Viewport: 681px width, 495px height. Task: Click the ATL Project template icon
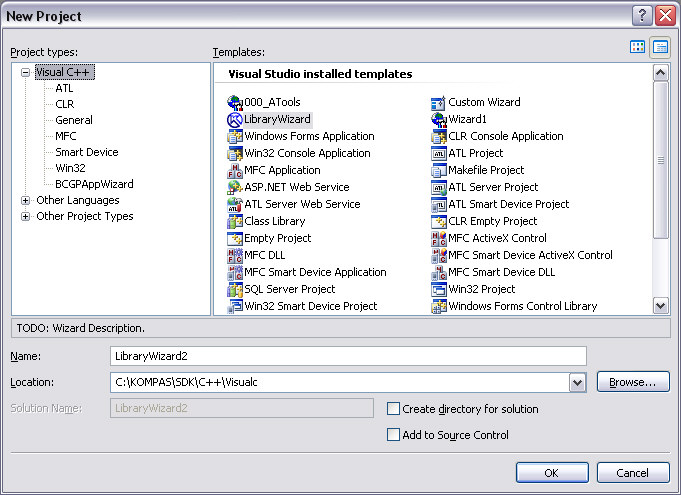tap(438, 153)
